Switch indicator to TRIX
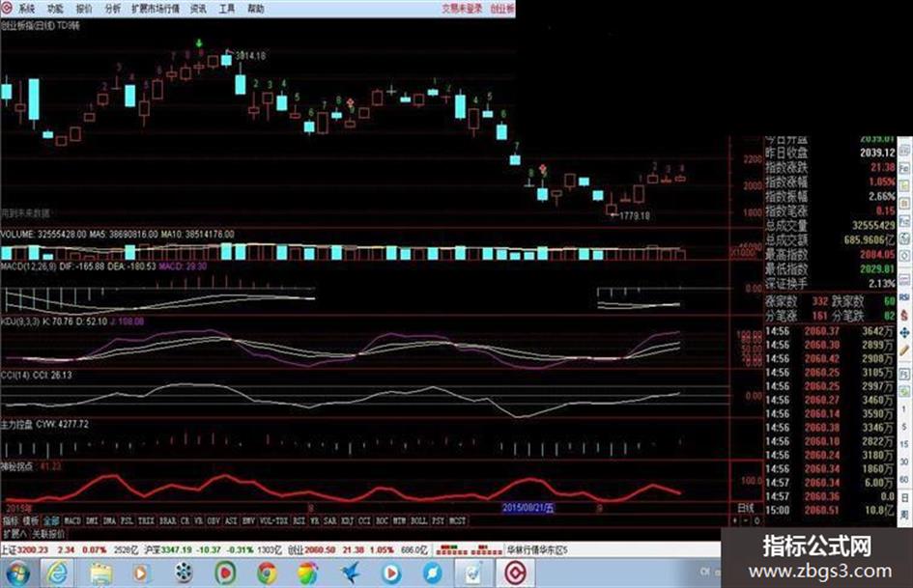The image size is (913, 588). 146,521
